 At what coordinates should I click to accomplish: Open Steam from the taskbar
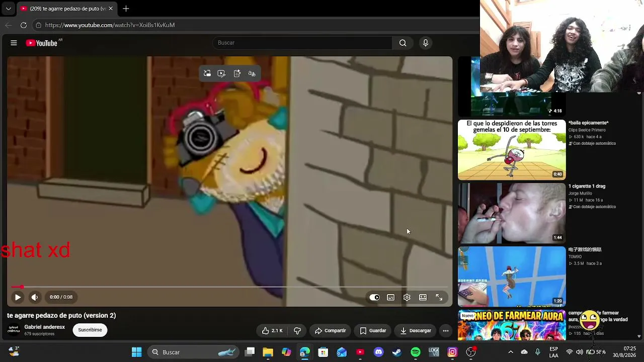click(x=397, y=352)
